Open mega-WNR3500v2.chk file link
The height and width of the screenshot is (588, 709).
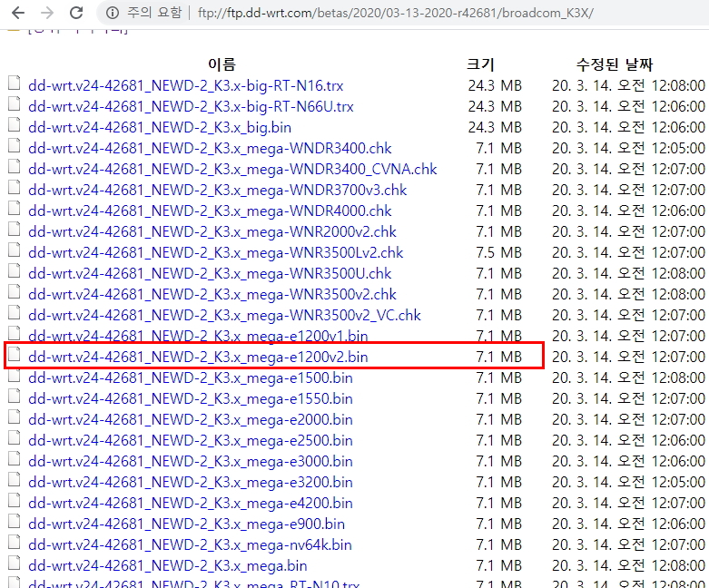coord(212,294)
